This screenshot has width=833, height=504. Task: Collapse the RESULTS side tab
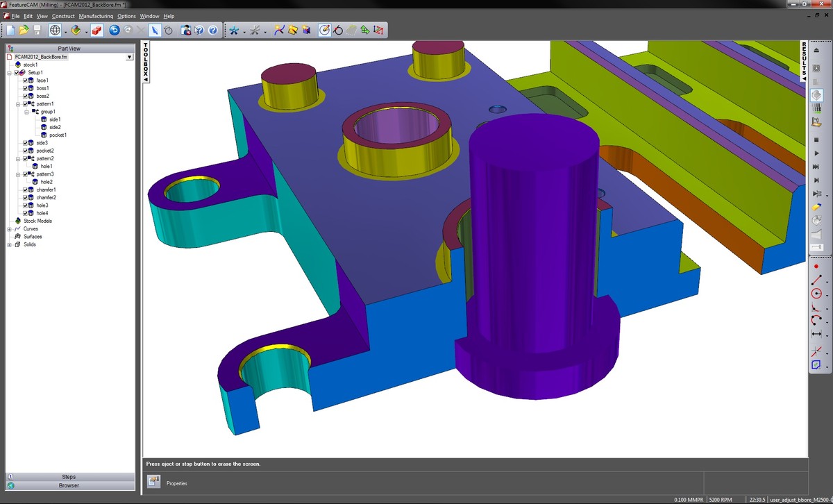(x=805, y=60)
